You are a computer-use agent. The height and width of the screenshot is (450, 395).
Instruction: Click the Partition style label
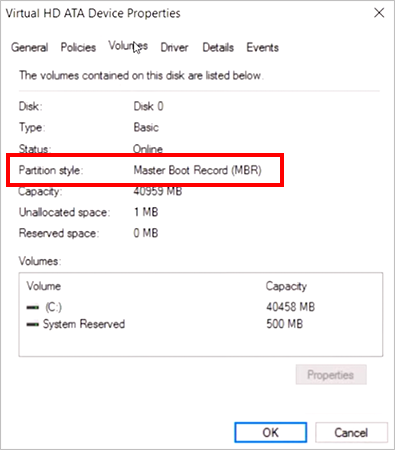[x=51, y=170]
